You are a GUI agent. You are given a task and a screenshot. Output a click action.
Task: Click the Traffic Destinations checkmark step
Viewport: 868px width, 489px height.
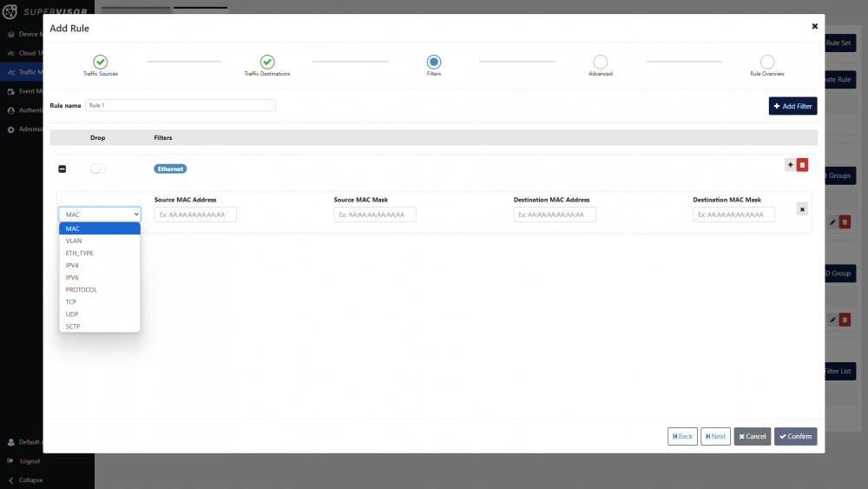(267, 62)
